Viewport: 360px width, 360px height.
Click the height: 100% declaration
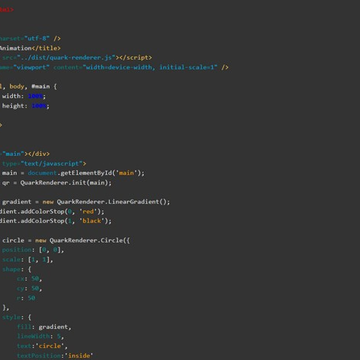point(26,106)
